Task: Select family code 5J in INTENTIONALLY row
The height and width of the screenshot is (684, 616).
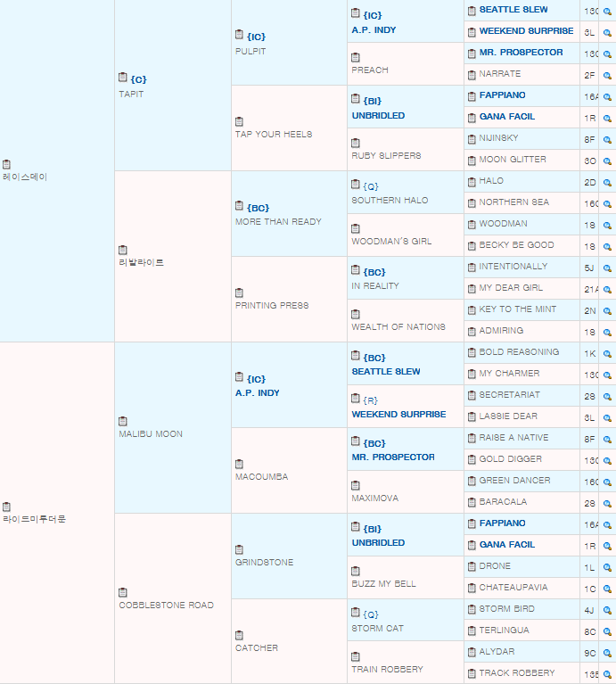Action: [x=589, y=268]
